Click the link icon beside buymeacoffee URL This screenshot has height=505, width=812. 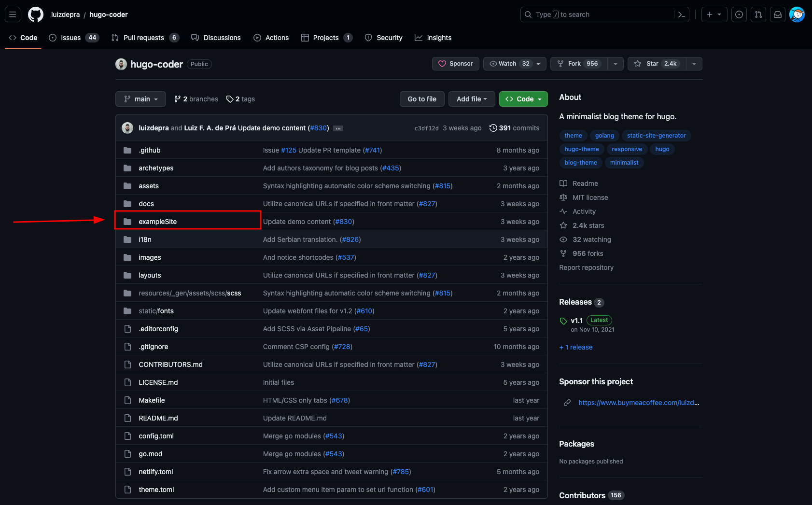click(x=567, y=403)
